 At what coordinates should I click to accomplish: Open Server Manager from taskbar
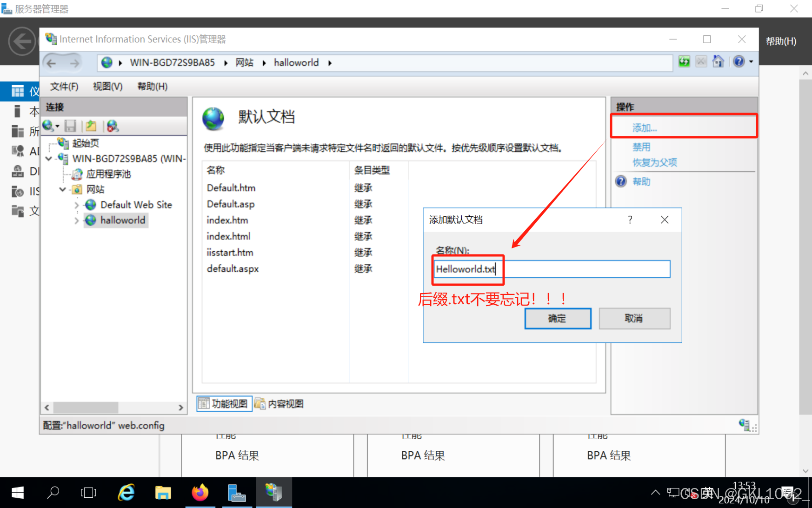click(x=237, y=493)
